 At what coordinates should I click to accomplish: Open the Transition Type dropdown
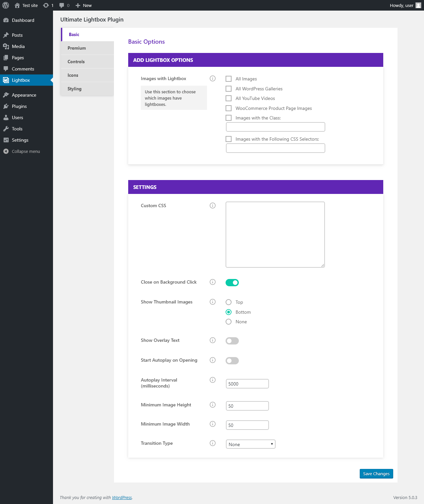tap(251, 444)
